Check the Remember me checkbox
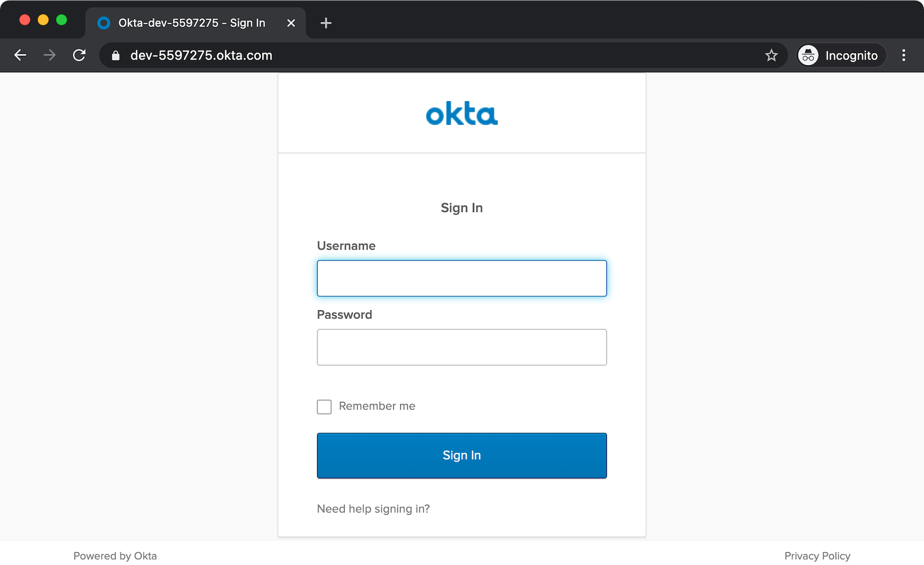Viewport: 924px width, 565px height. 324,407
